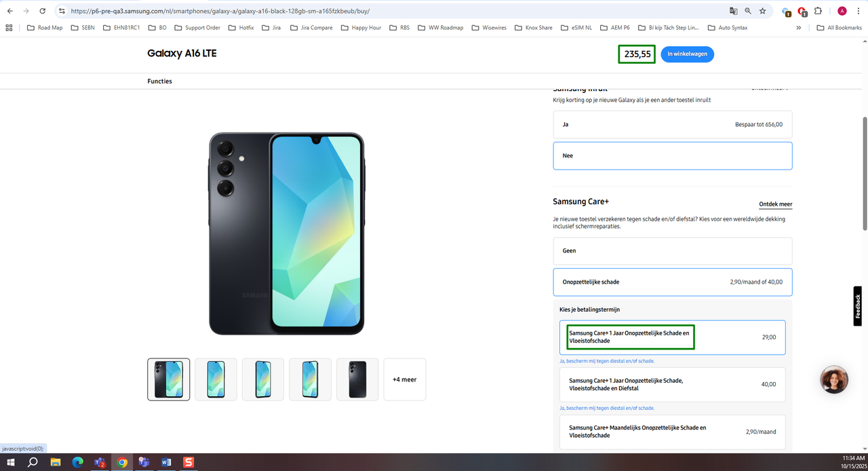This screenshot has width=868, height=471.
Task: Show more images via +4 meer
Action: click(x=405, y=379)
